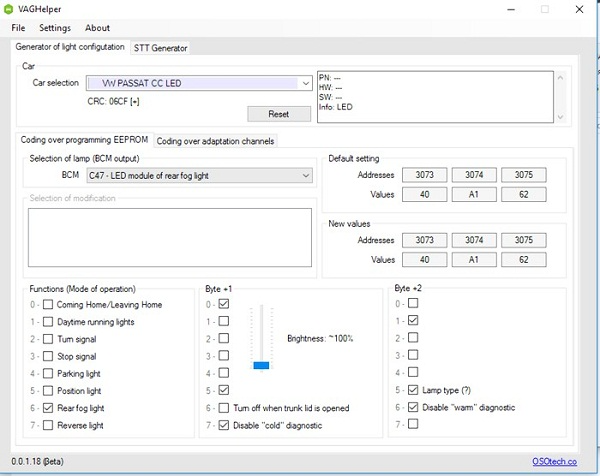Toggle Disable "cold" diagnostic checkbox
The height and width of the screenshot is (476, 600).
click(223, 425)
